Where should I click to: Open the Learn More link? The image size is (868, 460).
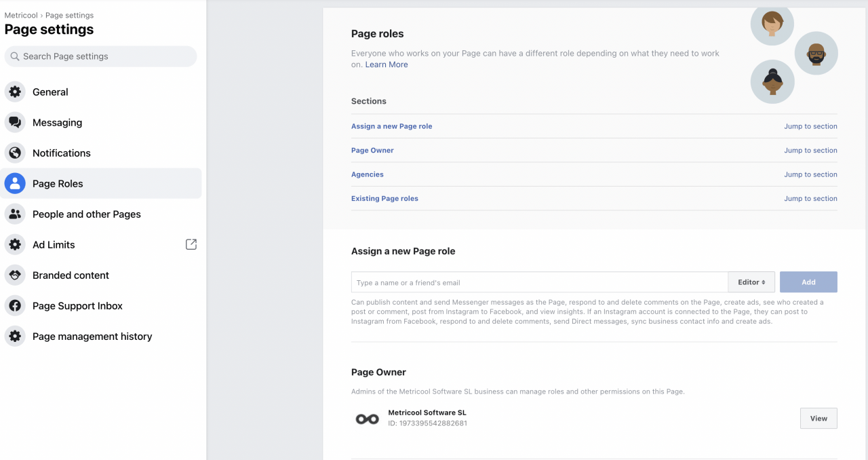pyautogui.click(x=386, y=64)
